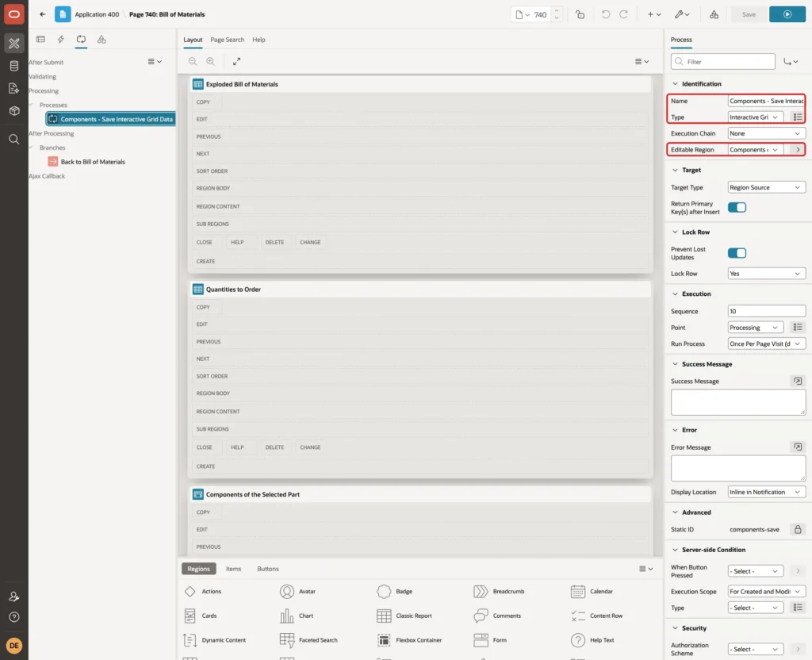The height and width of the screenshot is (660, 812).
Task: Open the process Type list icon
Action: click(798, 117)
